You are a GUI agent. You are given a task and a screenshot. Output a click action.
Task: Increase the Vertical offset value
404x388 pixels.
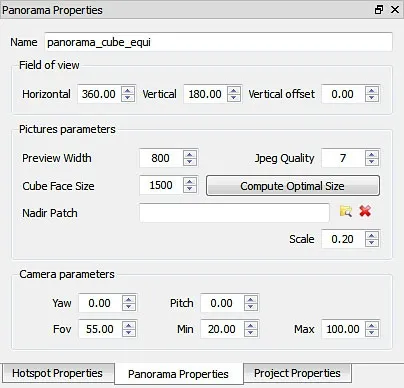[372, 90]
